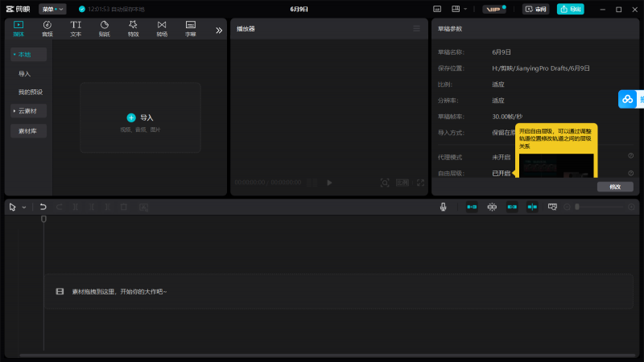This screenshot has height=362, width=644.
Task: Expand the 云素材 tree item
Action: point(28,110)
